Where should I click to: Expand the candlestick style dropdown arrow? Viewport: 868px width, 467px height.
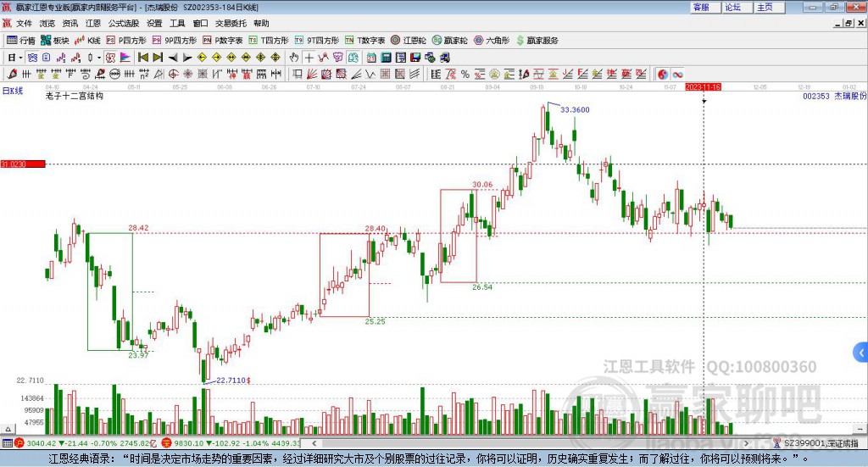(x=99, y=58)
